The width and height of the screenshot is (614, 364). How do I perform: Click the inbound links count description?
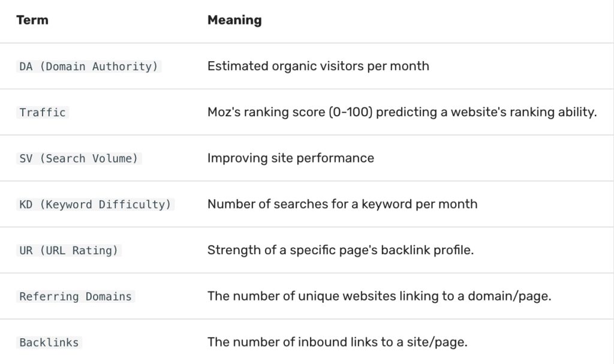tap(337, 342)
